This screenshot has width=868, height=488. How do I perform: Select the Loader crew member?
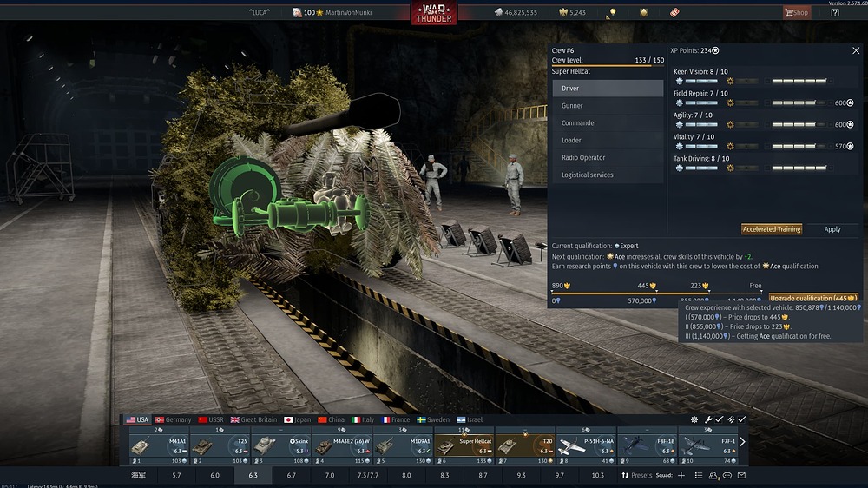pos(608,140)
